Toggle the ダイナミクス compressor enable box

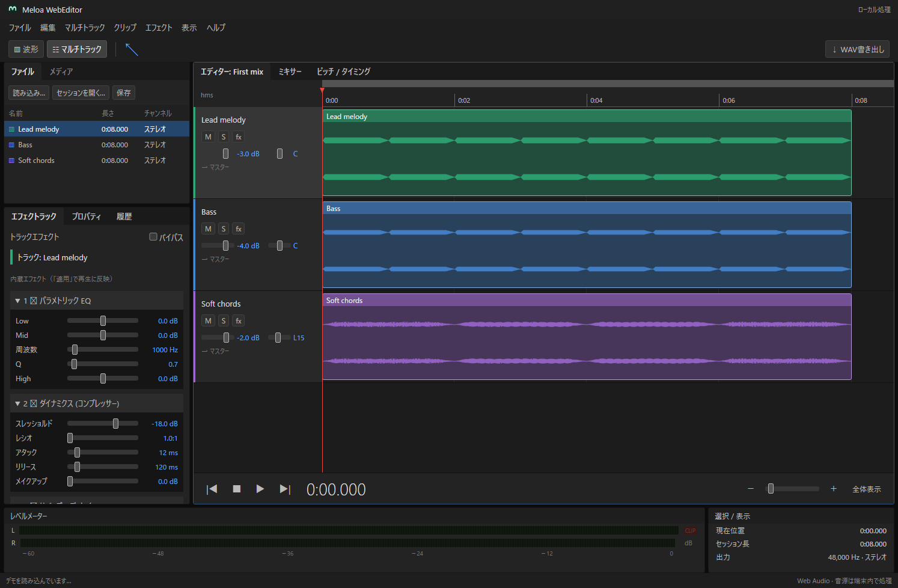click(34, 403)
